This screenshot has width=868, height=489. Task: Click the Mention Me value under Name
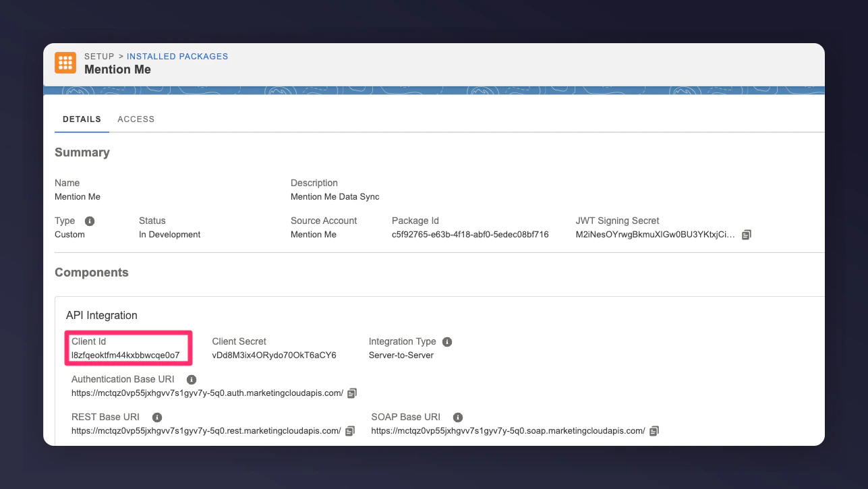click(x=78, y=197)
